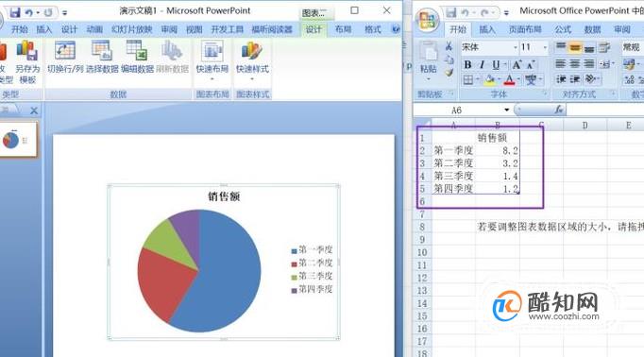Screen dimensions: 644x357
Task: Click the Office orb button in Excel
Action: [427, 20]
